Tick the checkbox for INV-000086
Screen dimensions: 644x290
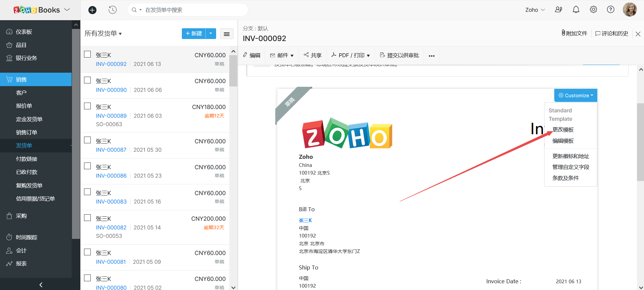[87, 166]
